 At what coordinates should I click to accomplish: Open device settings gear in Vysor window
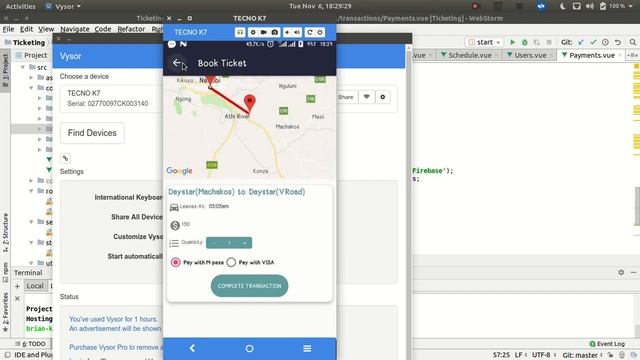[x=382, y=97]
